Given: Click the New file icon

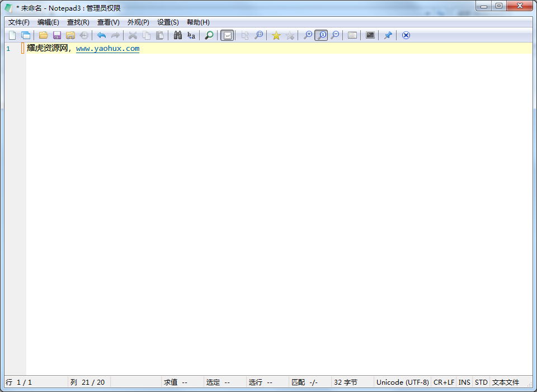Looking at the screenshot, I should [12, 35].
